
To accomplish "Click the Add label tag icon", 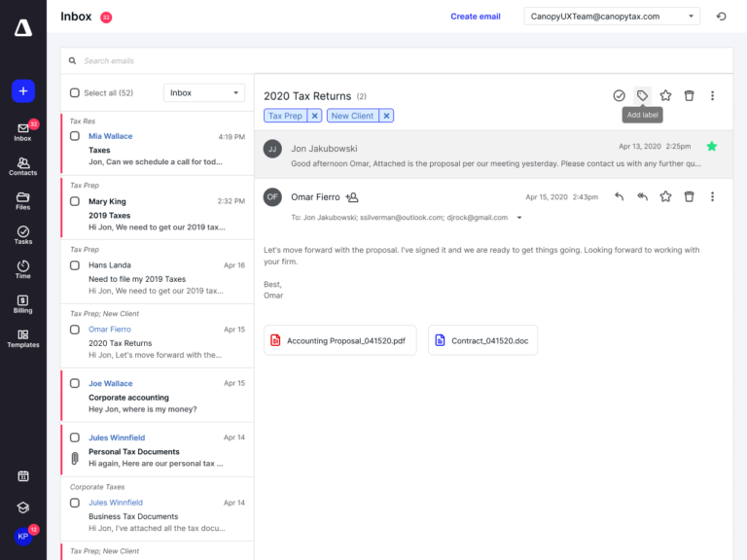I will pos(642,95).
